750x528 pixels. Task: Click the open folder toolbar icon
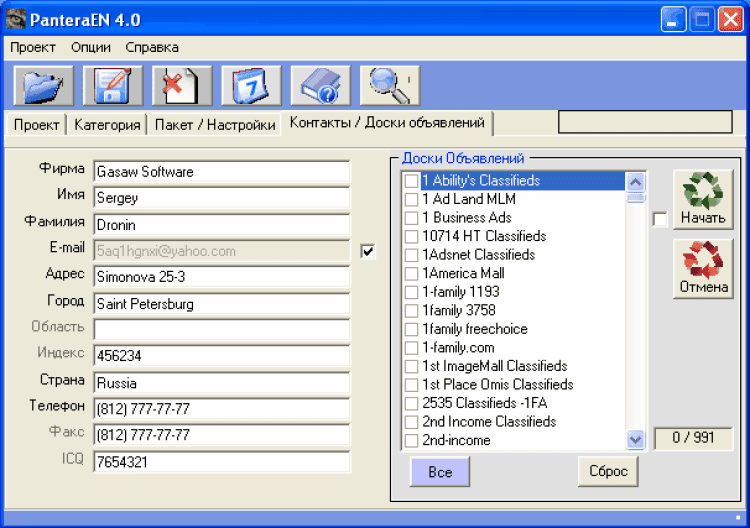point(43,86)
